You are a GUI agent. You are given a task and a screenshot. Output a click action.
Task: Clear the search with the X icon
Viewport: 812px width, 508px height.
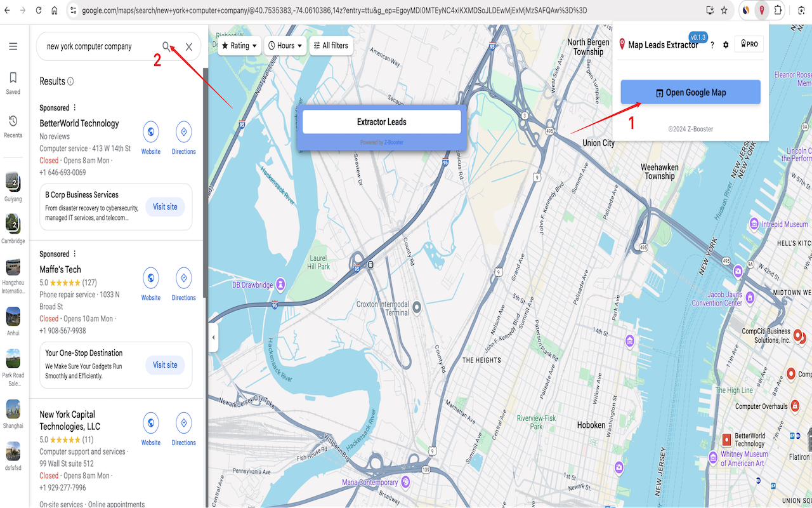(189, 47)
